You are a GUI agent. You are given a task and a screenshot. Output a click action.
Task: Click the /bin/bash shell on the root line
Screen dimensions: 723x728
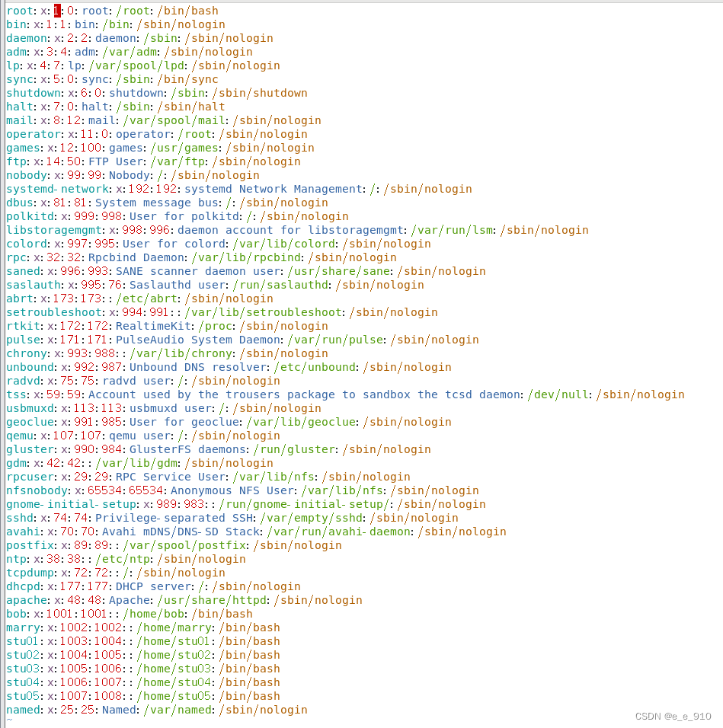point(187,11)
